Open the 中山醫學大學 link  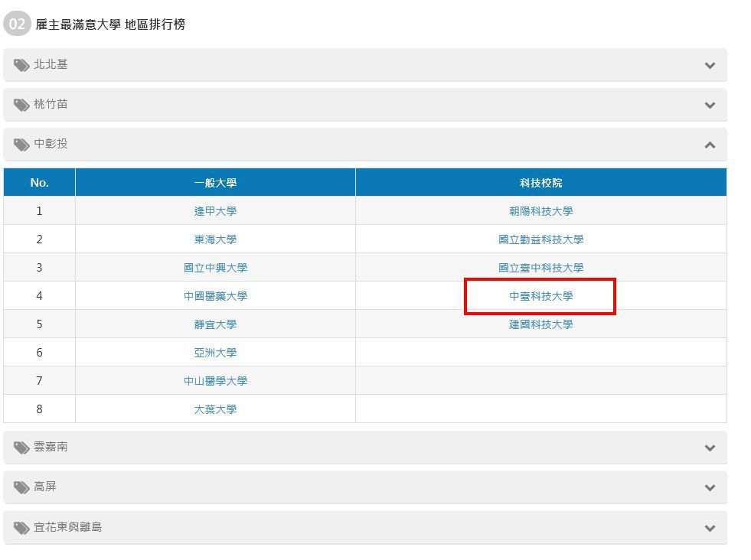pyautogui.click(x=215, y=380)
